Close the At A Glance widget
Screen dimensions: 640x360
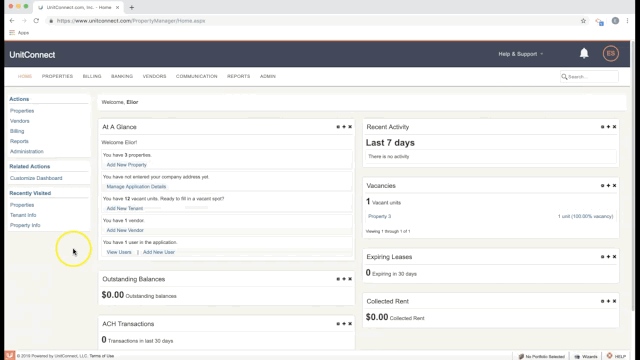coord(350,127)
